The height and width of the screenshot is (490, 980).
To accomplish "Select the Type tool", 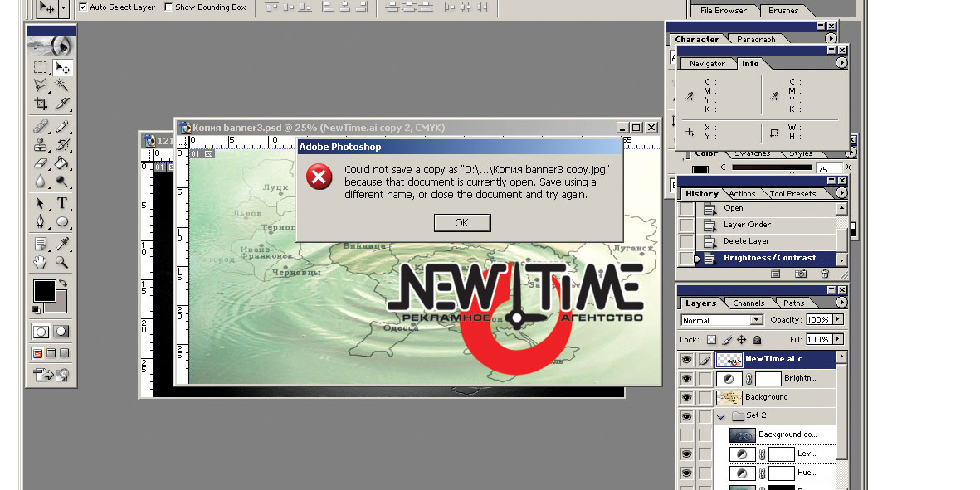I will pyautogui.click(x=62, y=203).
